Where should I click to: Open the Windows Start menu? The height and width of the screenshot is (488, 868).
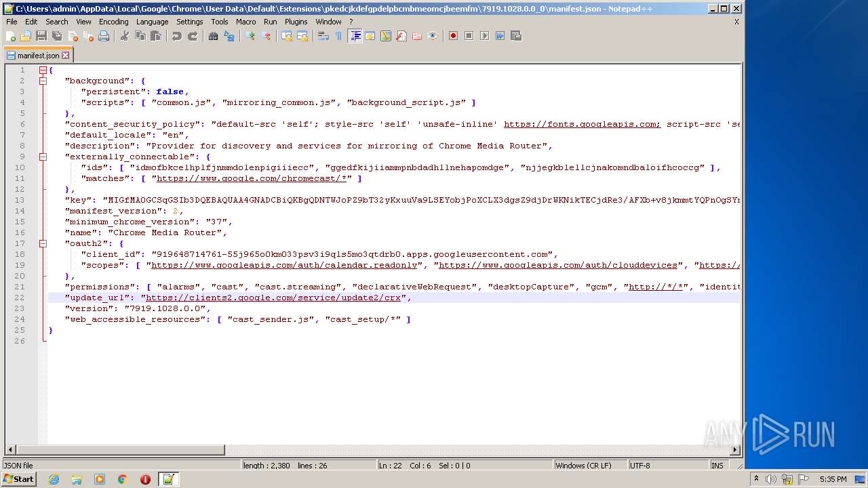coord(18,479)
